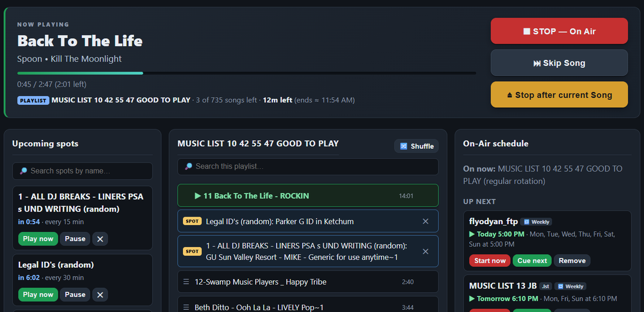Click the Weekly badge on MUSIC LIST 13 JB
The image size is (644, 312).
pos(570,286)
